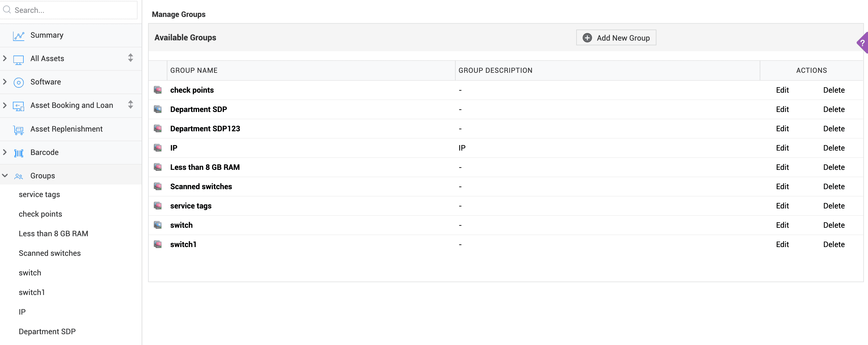Click the Barcode icon in sidebar

click(18, 153)
